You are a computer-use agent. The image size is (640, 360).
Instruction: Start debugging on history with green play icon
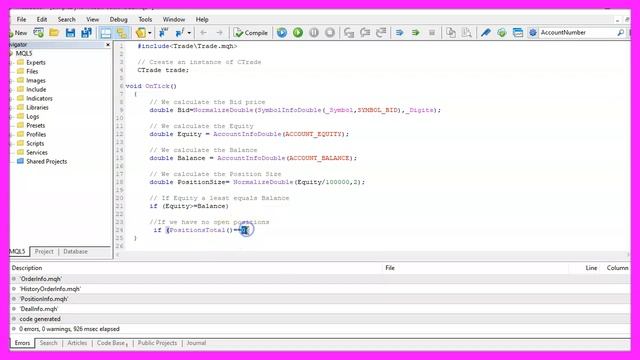[x=298, y=33]
